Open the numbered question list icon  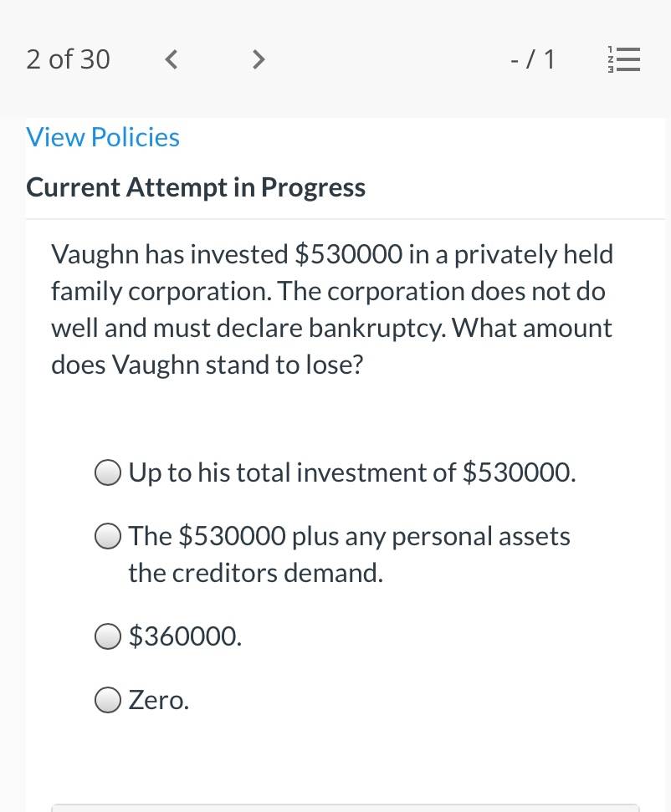pyautogui.click(x=624, y=59)
